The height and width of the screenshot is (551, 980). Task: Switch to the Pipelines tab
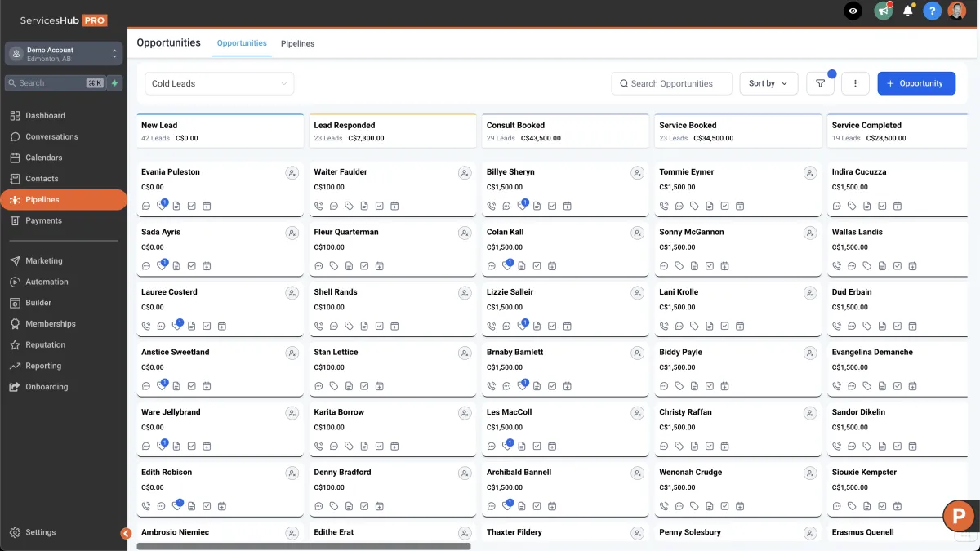click(297, 43)
